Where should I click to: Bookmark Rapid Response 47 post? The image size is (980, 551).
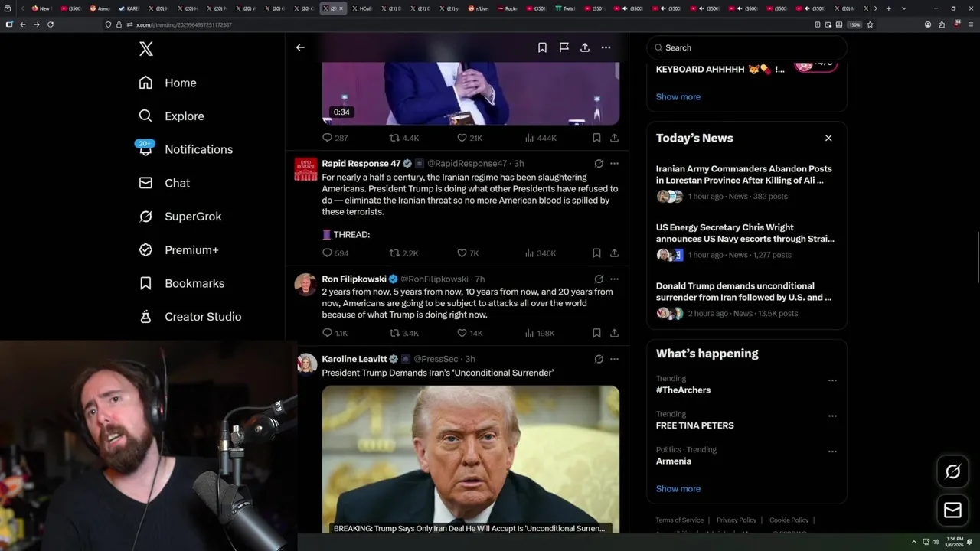(596, 253)
